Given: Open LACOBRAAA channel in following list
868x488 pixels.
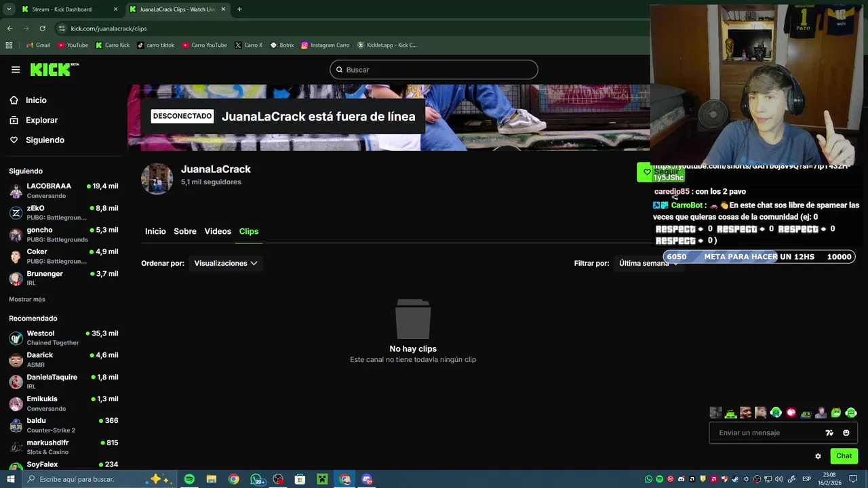Looking at the screenshot, I should [x=64, y=190].
